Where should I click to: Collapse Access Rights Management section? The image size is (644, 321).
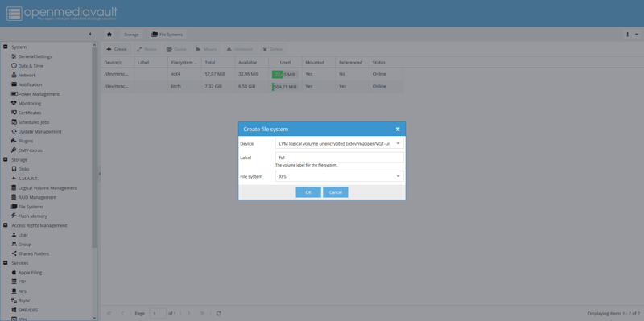coord(6,225)
